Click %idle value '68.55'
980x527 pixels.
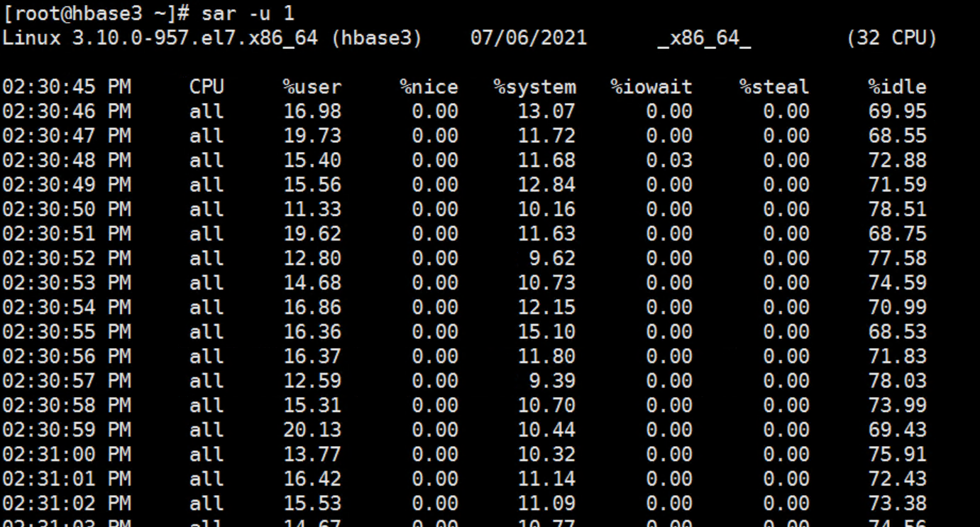[x=898, y=136]
